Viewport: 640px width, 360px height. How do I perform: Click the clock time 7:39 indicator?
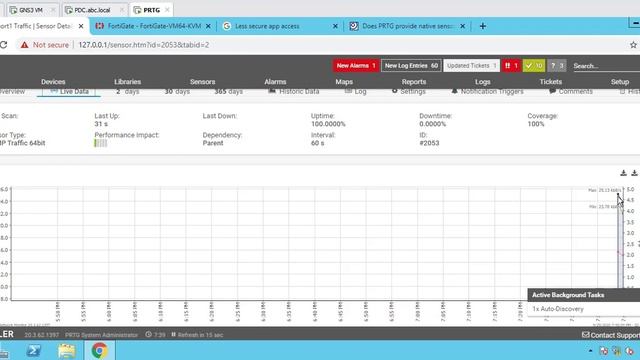156,335
